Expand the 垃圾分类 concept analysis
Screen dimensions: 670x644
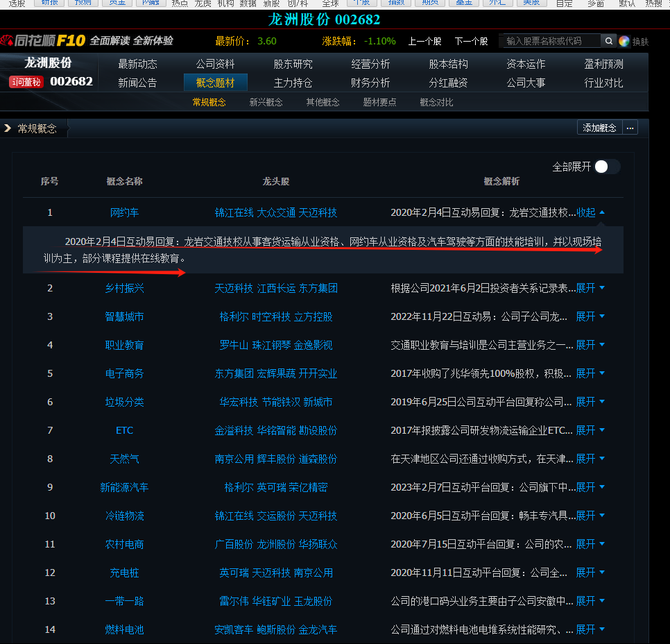coord(590,402)
